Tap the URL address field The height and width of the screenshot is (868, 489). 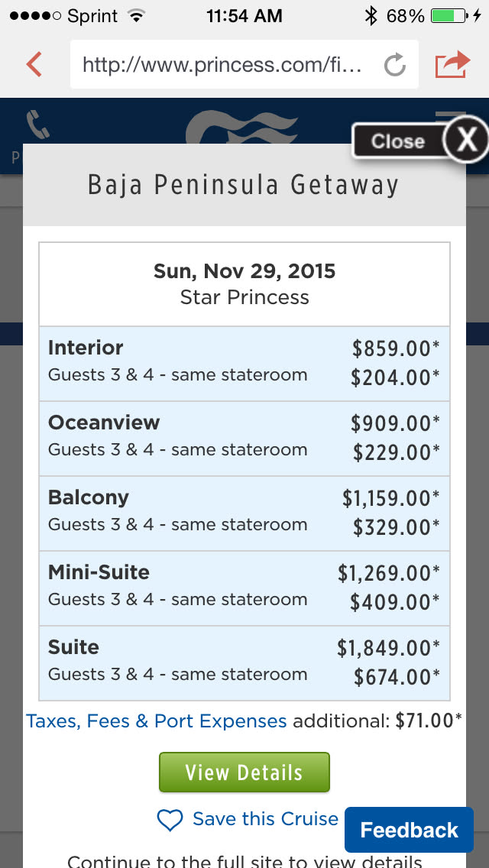click(223, 65)
